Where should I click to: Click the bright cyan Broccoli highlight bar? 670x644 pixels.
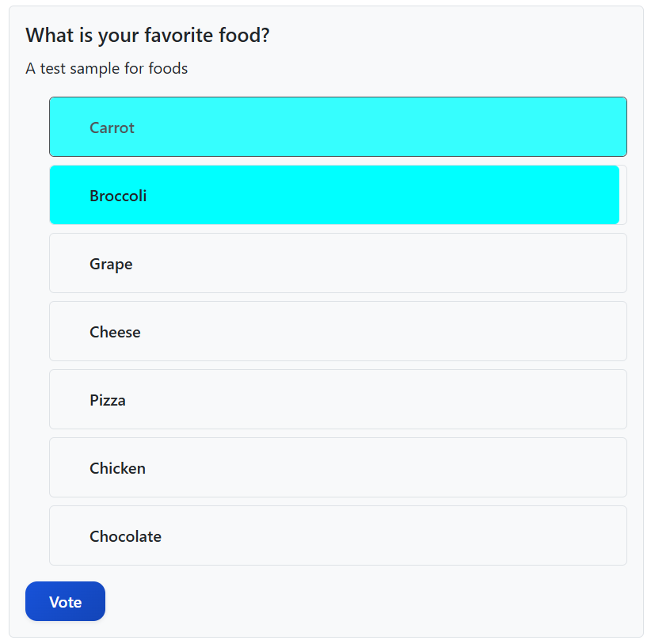396,195
